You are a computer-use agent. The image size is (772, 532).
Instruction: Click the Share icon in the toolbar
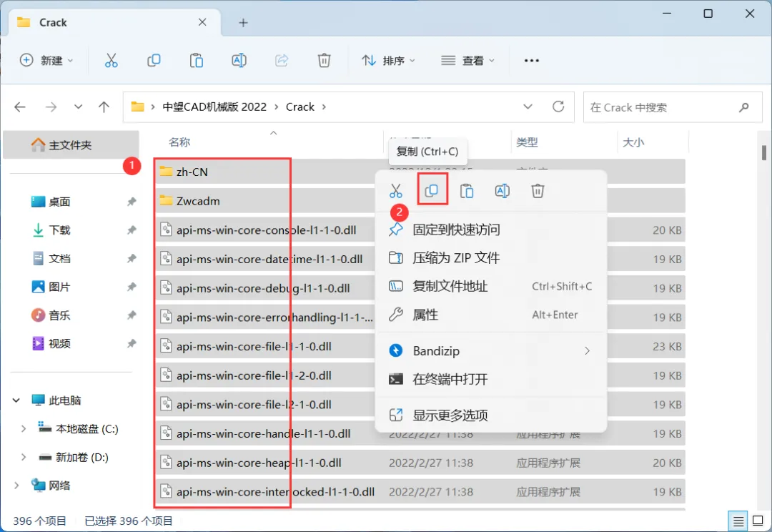coord(282,61)
